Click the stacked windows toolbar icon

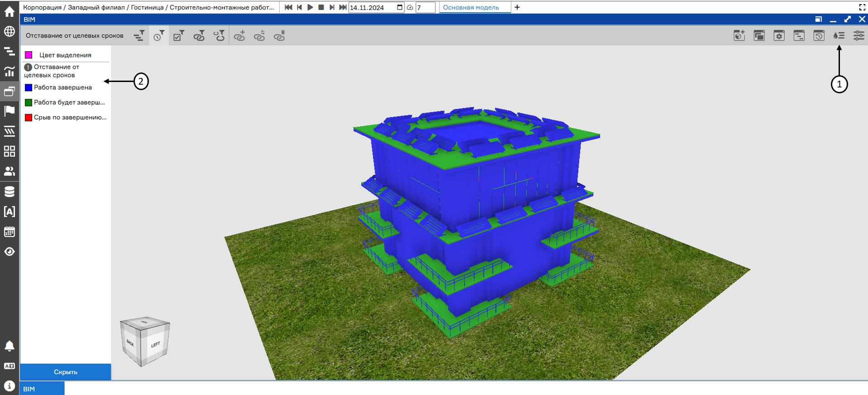[x=759, y=36]
